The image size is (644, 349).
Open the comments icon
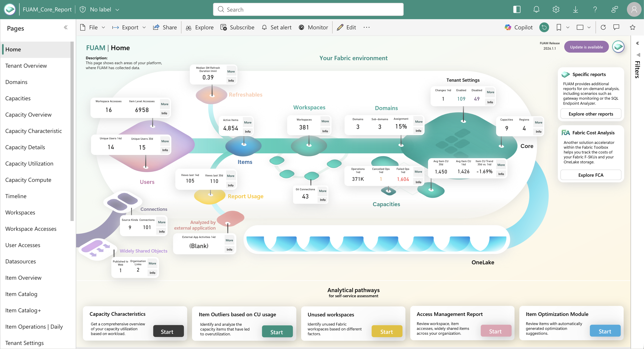pyautogui.click(x=616, y=27)
